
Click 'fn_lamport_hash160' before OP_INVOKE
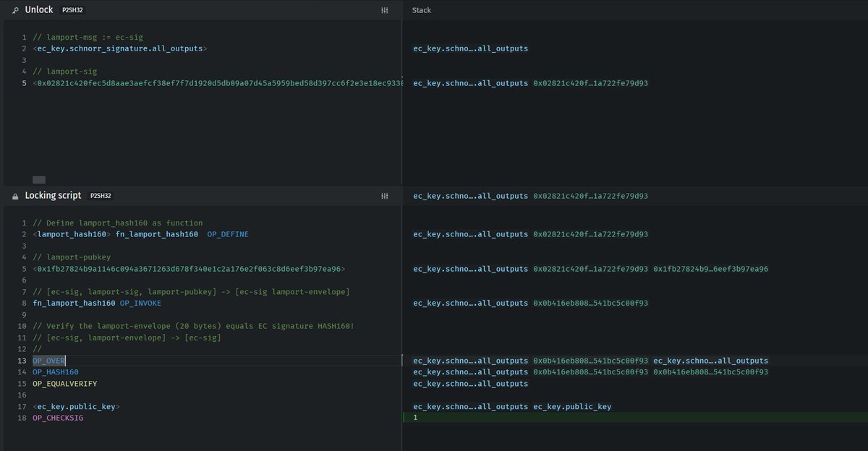(74, 303)
